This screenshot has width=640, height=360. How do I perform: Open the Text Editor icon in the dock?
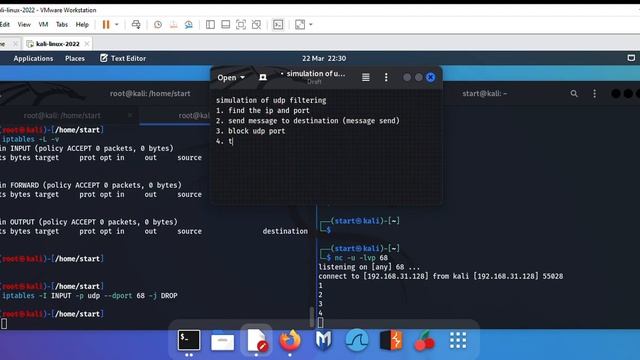pyautogui.click(x=257, y=340)
